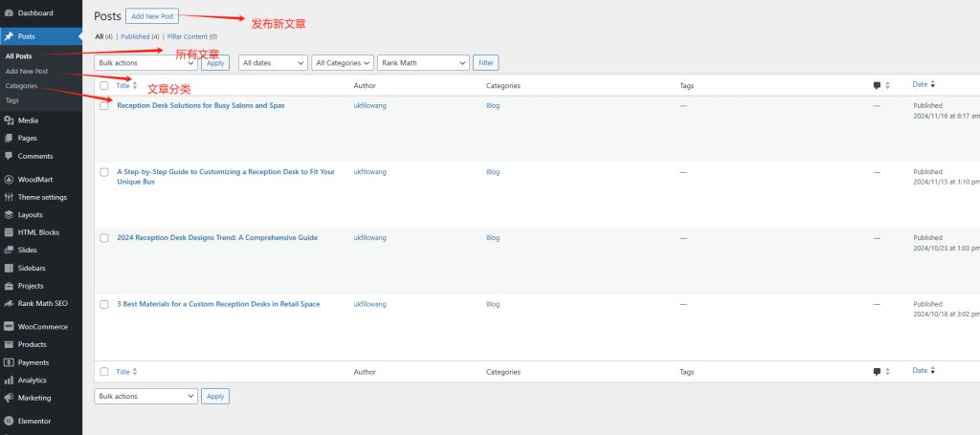Sort posts by the Date column header
Viewport: 980px width, 435px height.
coord(920,85)
